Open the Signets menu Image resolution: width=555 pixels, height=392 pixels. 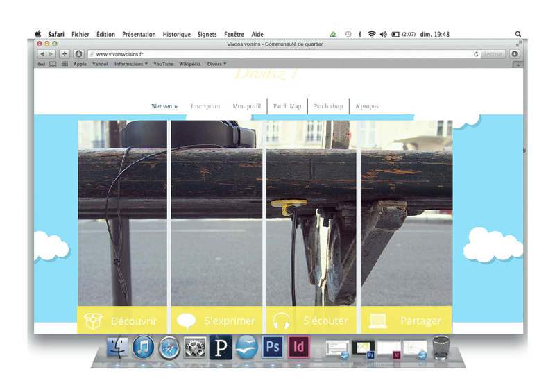tap(207, 34)
